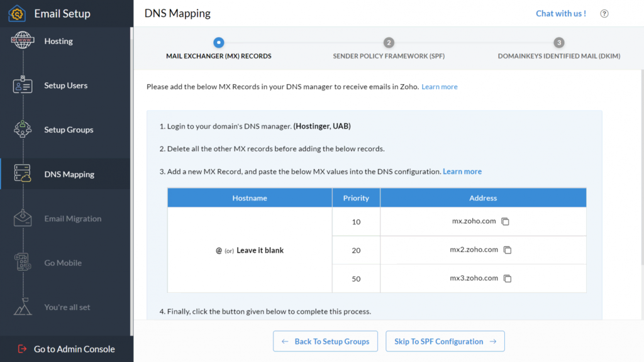Copy the mx3.zoho.com address
The height and width of the screenshot is (362, 644).
508,278
